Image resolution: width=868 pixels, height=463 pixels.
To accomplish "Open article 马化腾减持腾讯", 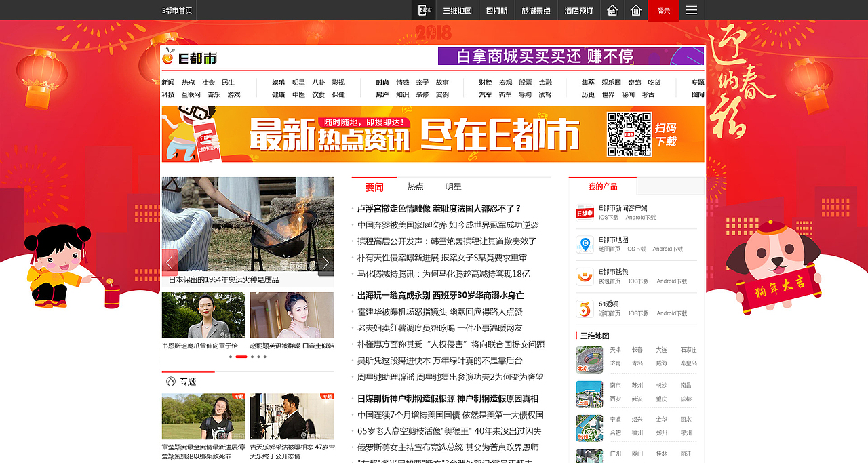I will click(x=443, y=274).
